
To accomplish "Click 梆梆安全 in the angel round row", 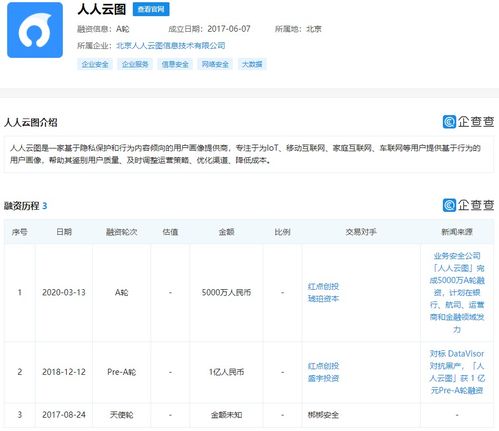I will click(x=323, y=415).
